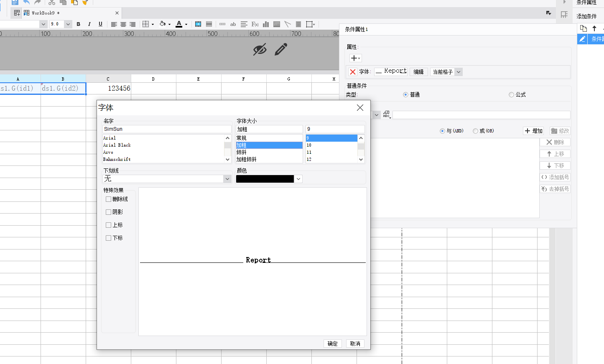Screen dimensions: 604x364
Task: Click the SimSun font name input field
Action: (x=167, y=129)
